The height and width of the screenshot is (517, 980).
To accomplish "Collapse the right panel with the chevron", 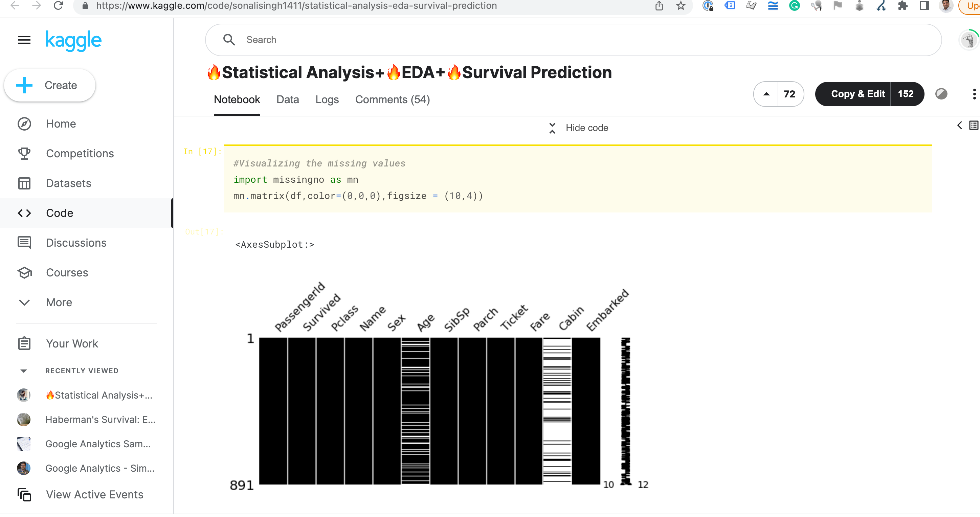I will (959, 125).
